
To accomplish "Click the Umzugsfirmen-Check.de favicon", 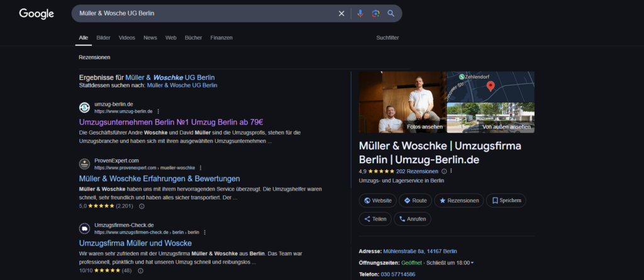I will pyautogui.click(x=84, y=228).
